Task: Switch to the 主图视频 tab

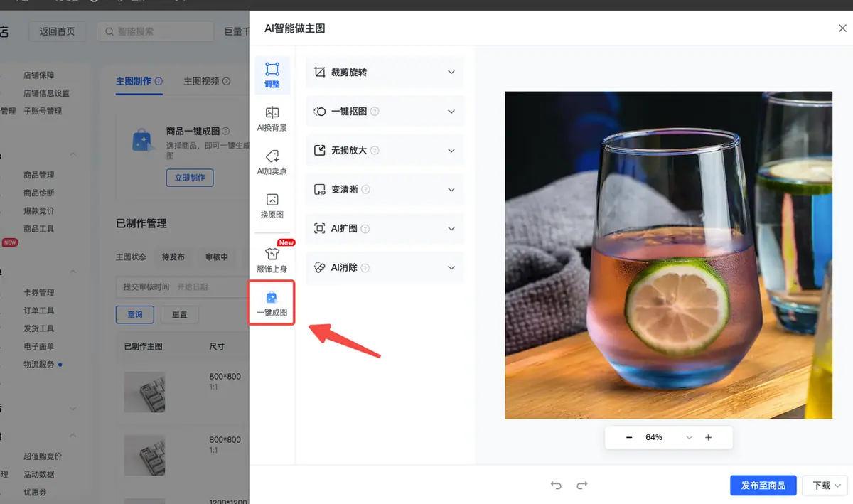Action: (x=201, y=82)
